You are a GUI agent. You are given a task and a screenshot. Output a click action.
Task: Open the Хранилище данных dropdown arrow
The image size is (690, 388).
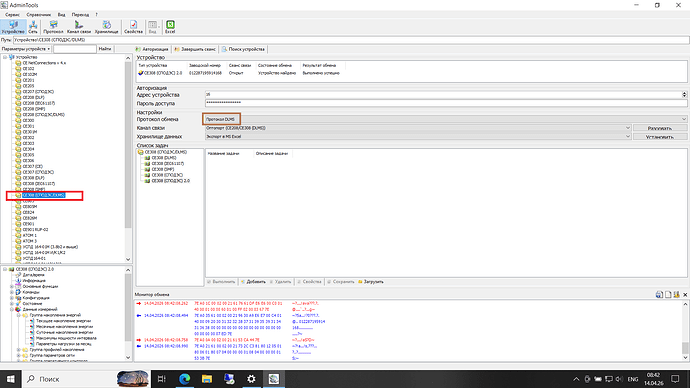pyautogui.click(x=628, y=137)
